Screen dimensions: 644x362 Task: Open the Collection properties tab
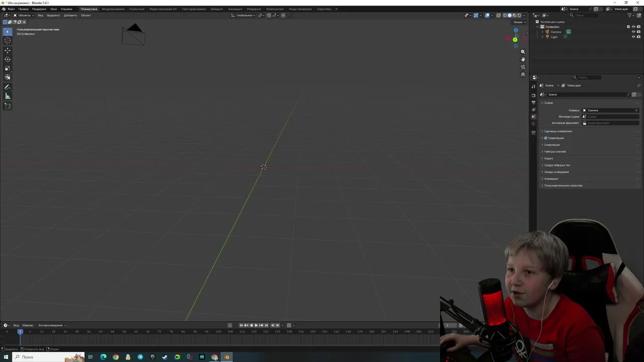(x=534, y=132)
